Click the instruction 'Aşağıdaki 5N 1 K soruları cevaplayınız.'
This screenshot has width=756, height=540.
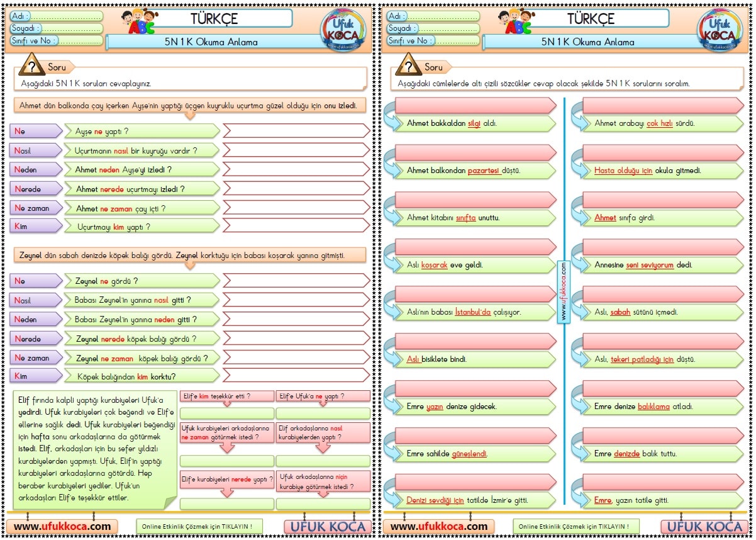[x=86, y=83]
